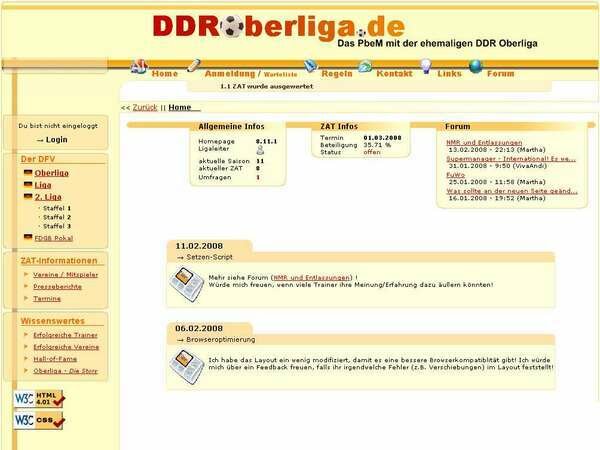
Task: Open Oberliga - Die Story link
Action: (x=65, y=371)
